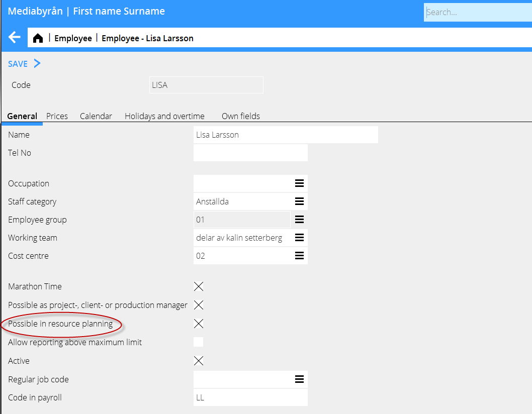Open the Employee group list icon

299,220
